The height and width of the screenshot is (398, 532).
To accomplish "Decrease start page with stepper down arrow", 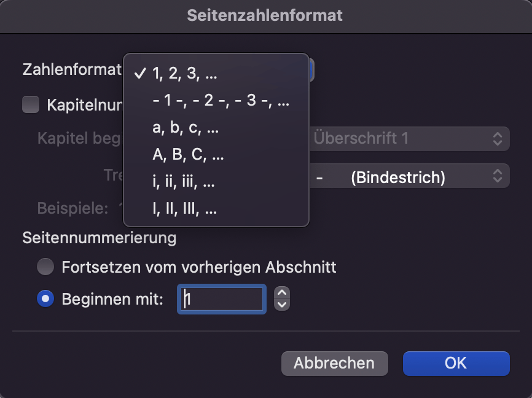I will tap(282, 305).
